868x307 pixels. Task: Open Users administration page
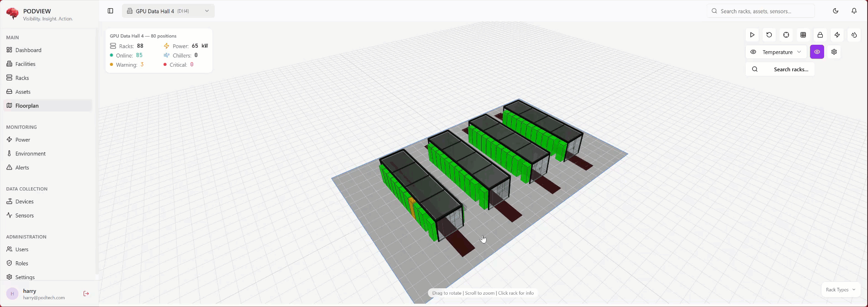pyautogui.click(x=48, y=249)
